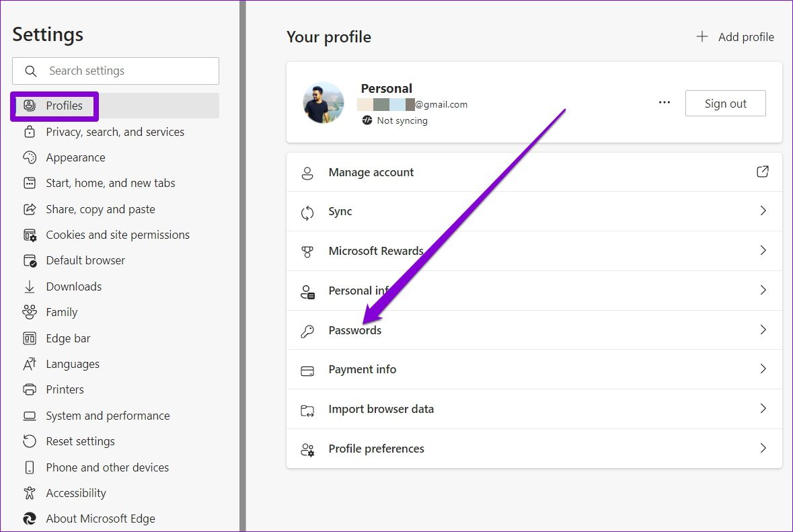This screenshot has height=532, width=793.
Task: Click the Add profile plus icon
Action: point(702,36)
